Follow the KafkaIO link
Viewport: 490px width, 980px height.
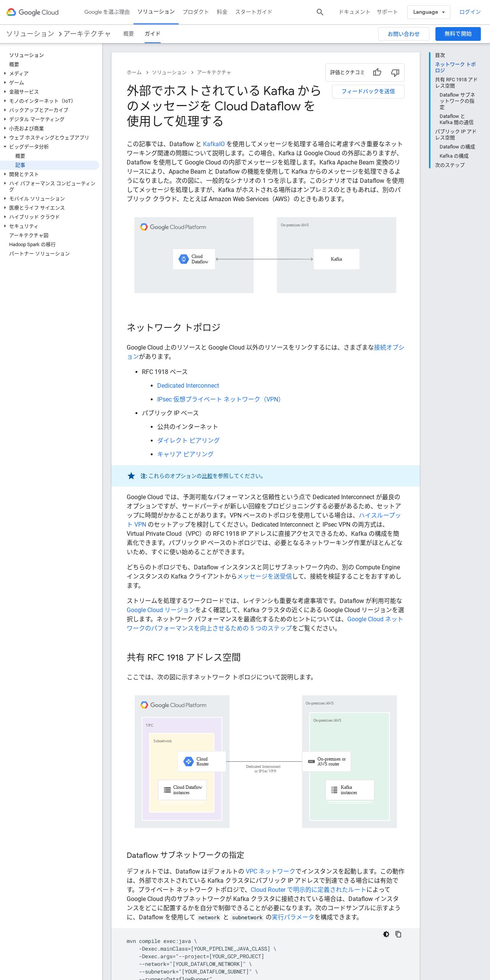[214, 144]
